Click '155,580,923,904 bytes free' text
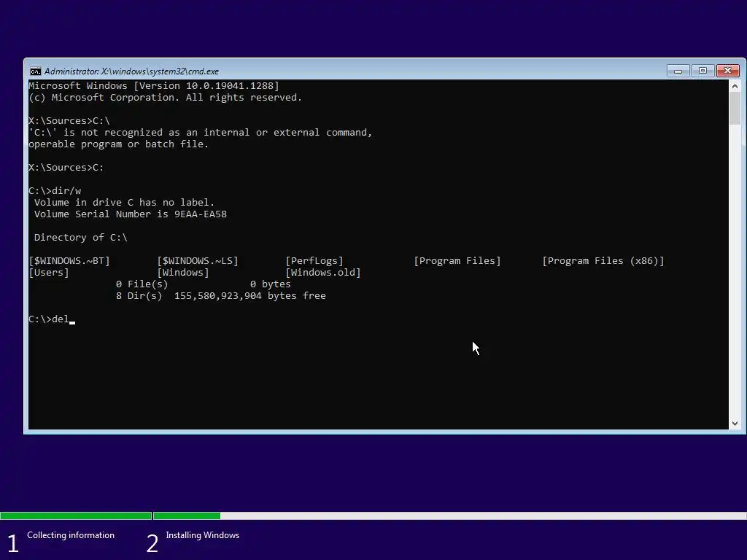Viewport: 747px width, 560px height. 250,296
